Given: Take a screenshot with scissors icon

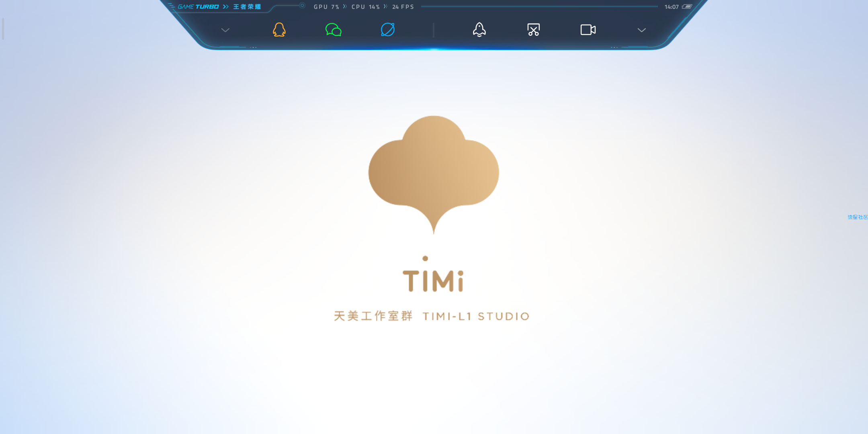Looking at the screenshot, I should click(534, 30).
